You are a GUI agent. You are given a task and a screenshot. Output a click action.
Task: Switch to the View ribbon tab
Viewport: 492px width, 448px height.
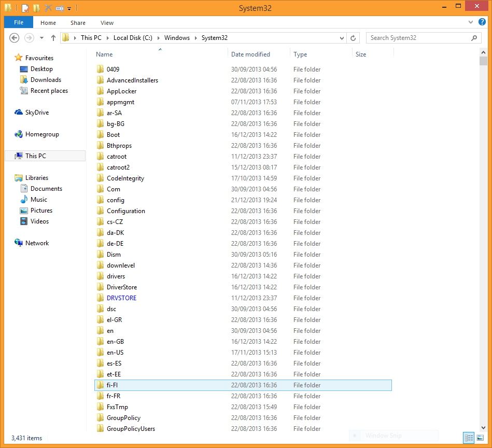pyautogui.click(x=107, y=23)
